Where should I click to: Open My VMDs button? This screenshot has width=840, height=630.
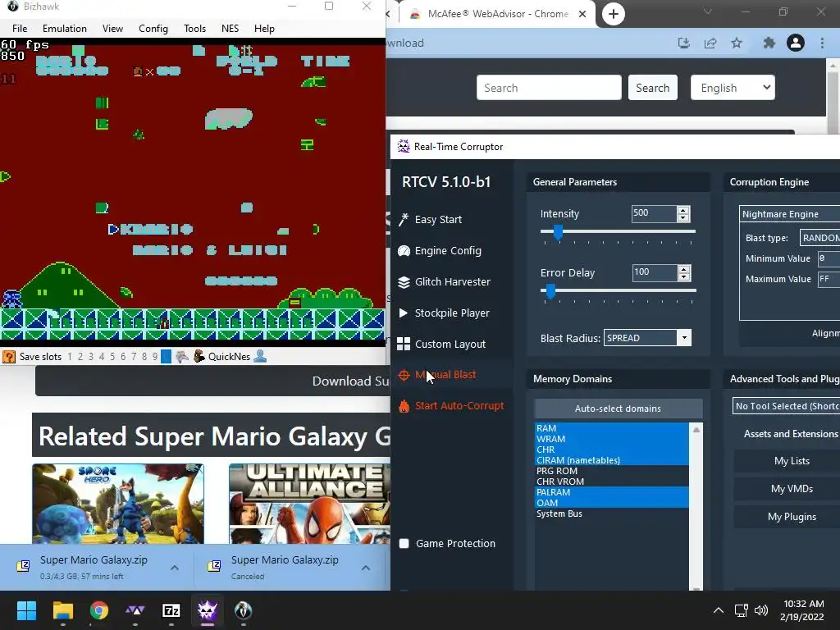pyautogui.click(x=792, y=489)
